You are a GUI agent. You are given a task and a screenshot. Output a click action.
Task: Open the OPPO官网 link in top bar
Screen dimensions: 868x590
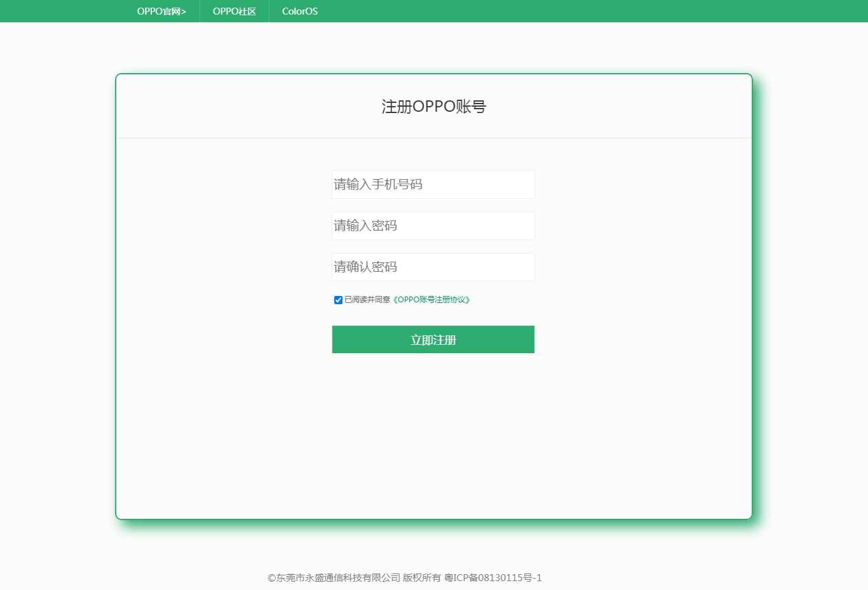coord(158,11)
